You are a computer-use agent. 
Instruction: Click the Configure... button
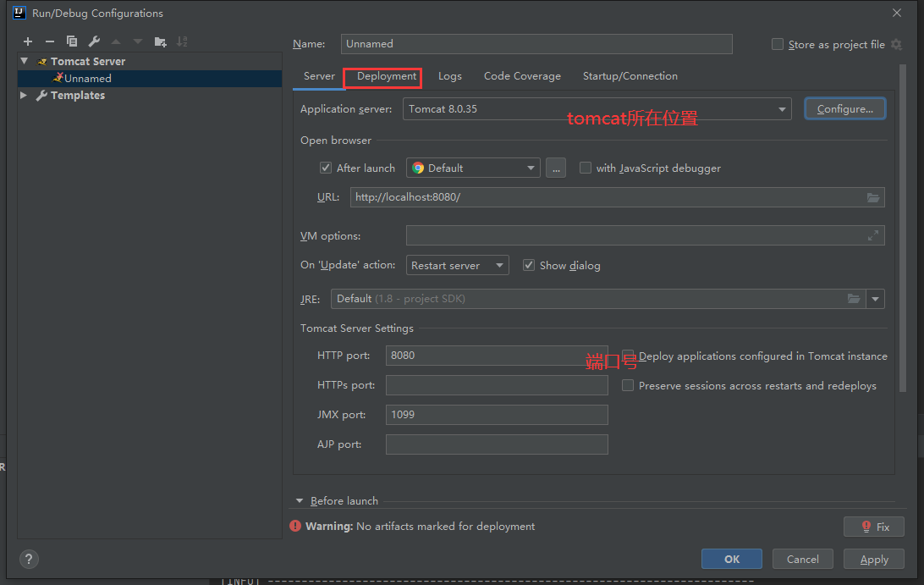(x=845, y=109)
